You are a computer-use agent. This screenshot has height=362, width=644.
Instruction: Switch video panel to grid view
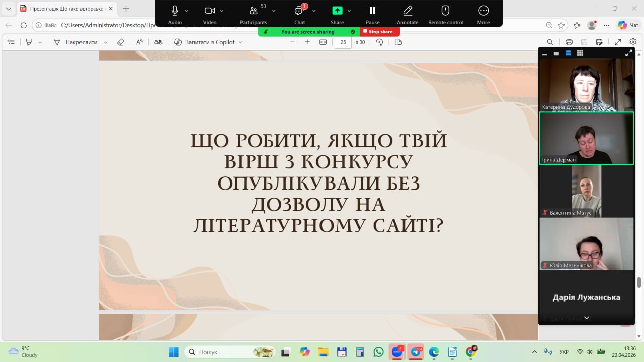tap(580, 53)
